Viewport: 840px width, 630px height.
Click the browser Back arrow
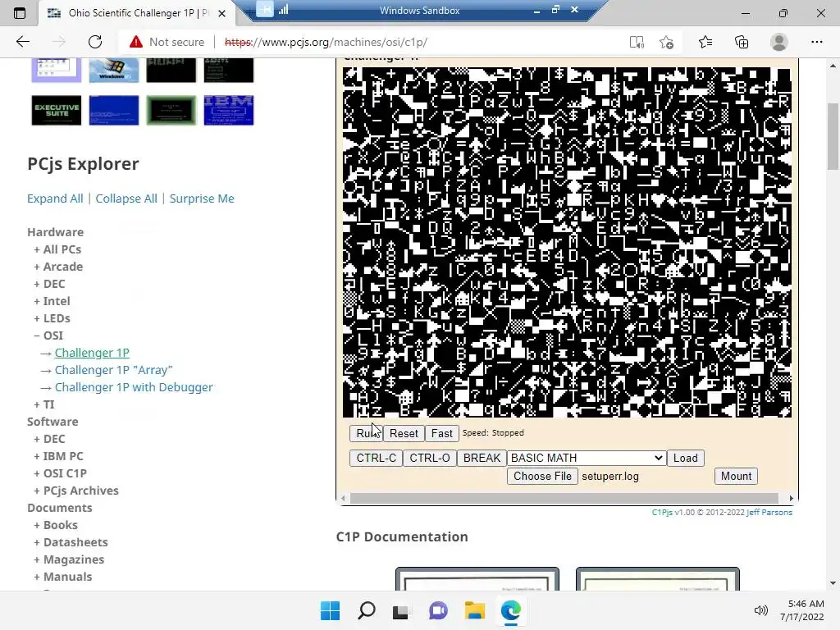click(x=22, y=42)
